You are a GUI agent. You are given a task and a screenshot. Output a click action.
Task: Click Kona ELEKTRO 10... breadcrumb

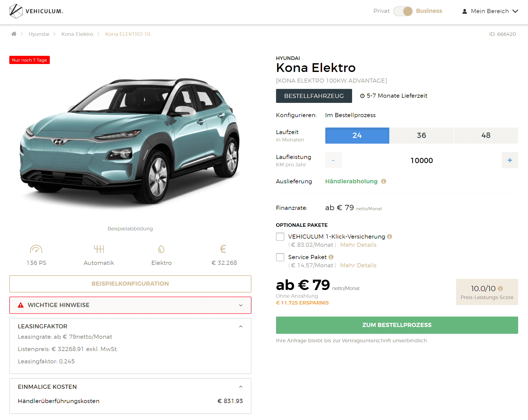point(129,34)
